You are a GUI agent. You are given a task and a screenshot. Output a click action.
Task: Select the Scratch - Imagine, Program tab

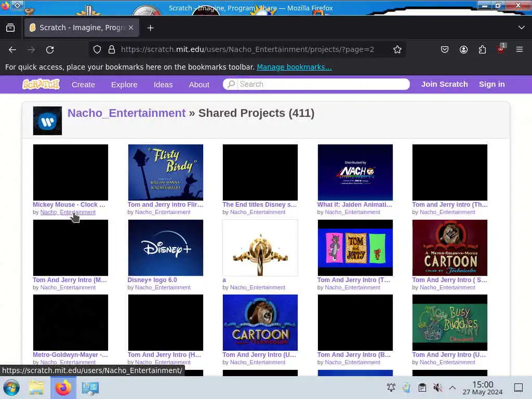pyautogui.click(x=82, y=28)
